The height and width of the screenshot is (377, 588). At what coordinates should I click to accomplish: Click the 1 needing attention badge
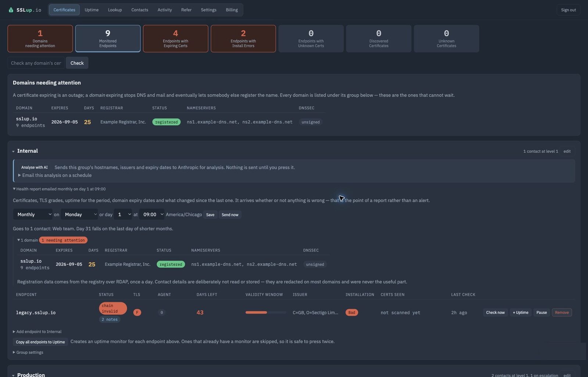(63, 240)
